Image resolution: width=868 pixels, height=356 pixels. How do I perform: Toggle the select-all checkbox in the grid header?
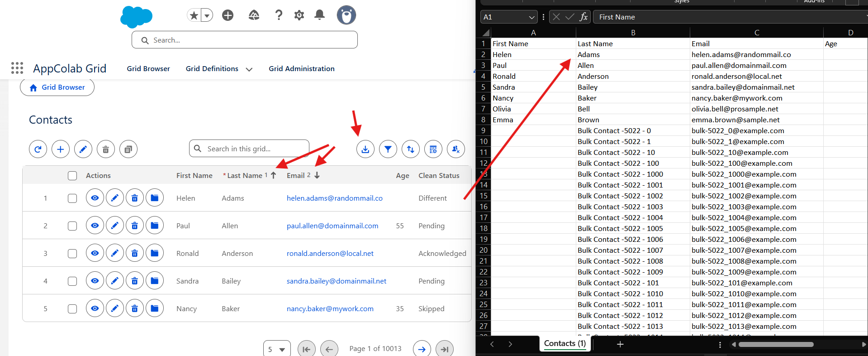tap(72, 176)
